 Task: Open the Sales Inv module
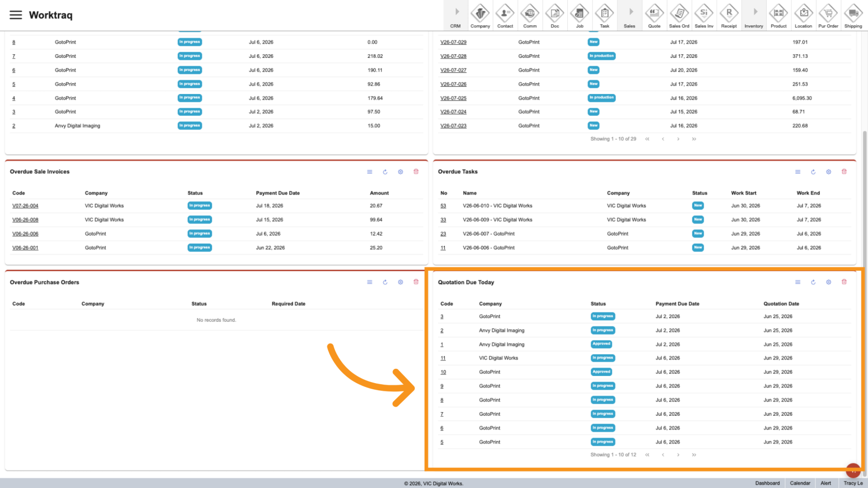point(704,15)
